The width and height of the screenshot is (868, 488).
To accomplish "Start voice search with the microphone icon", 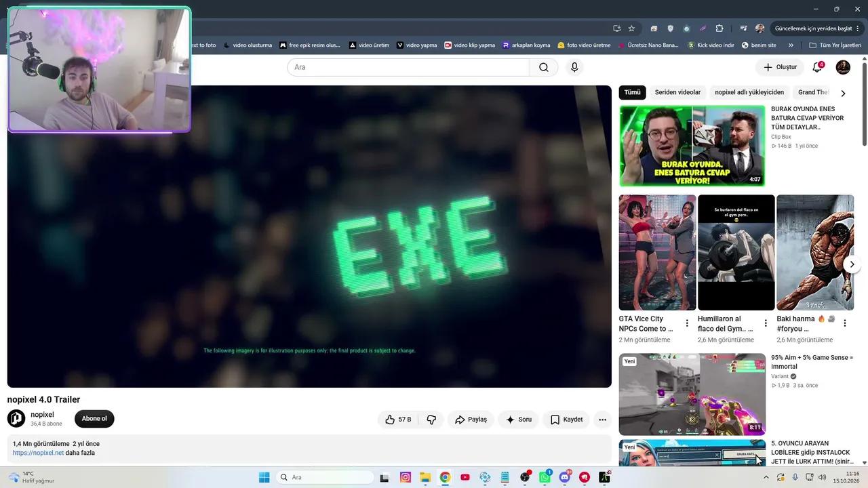I will pos(574,67).
